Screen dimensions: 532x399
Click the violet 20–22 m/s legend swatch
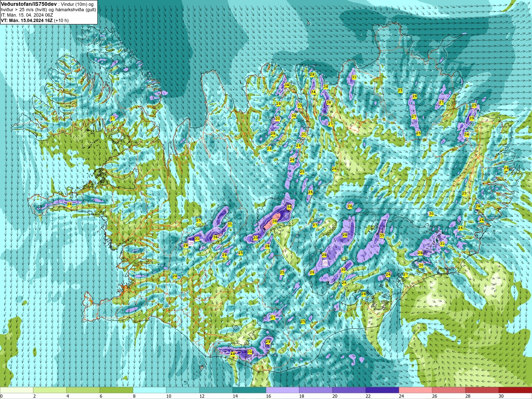(x=349, y=390)
